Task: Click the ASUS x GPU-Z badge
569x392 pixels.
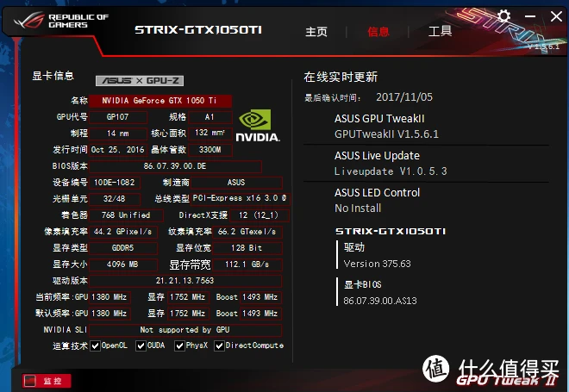Action: coord(140,80)
